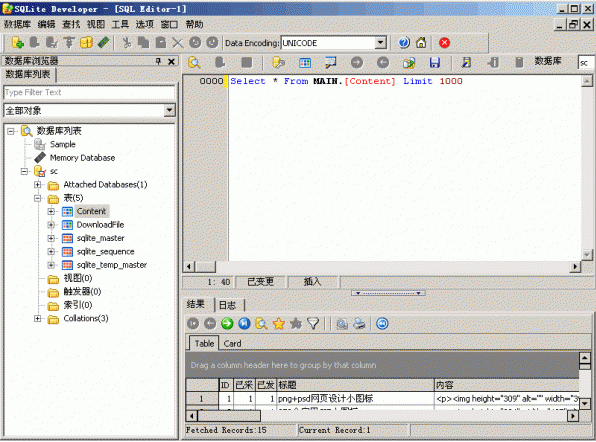Collapse the sc database node

(24, 171)
